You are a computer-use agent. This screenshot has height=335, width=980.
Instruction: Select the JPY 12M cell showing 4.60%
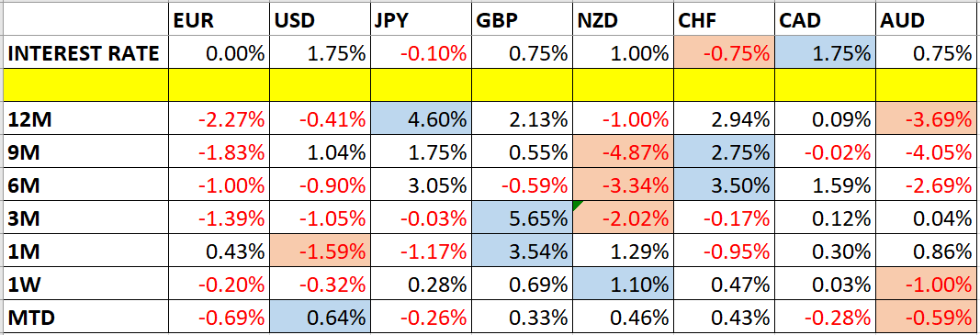click(x=421, y=118)
